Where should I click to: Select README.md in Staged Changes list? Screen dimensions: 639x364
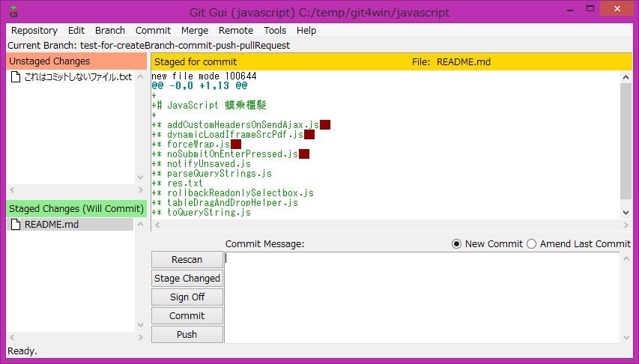click(x=70, y=224)
